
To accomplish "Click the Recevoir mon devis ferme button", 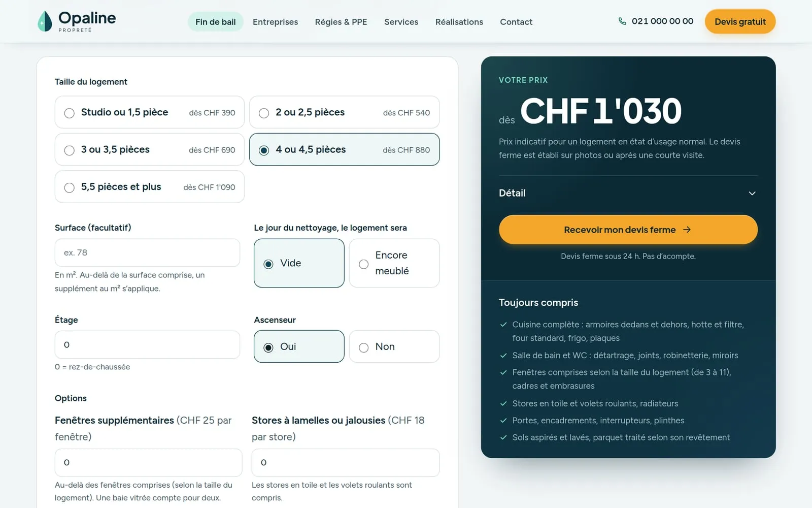I will pyautogui.click(x=628, y=230).
